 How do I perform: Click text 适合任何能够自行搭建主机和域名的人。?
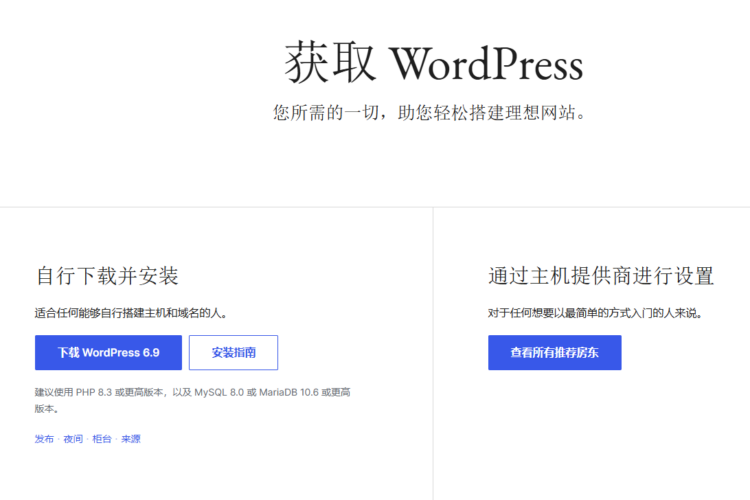point(131,313)
